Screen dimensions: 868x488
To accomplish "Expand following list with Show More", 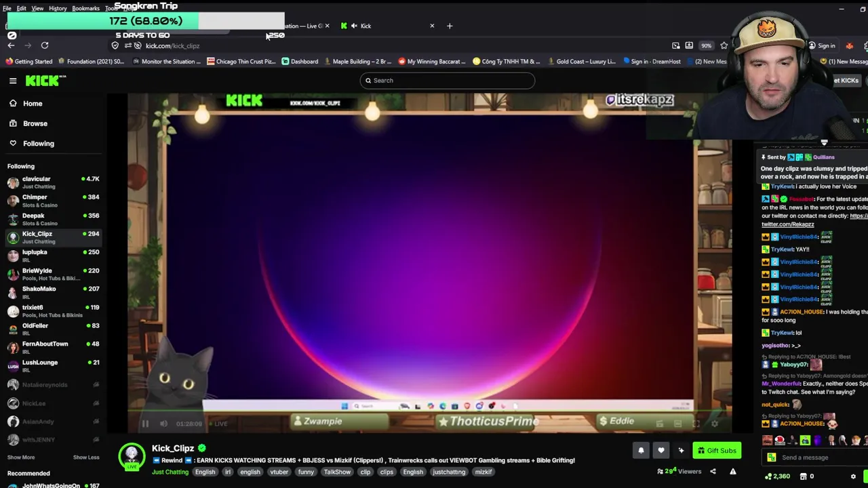I will [x=21, y=457].
